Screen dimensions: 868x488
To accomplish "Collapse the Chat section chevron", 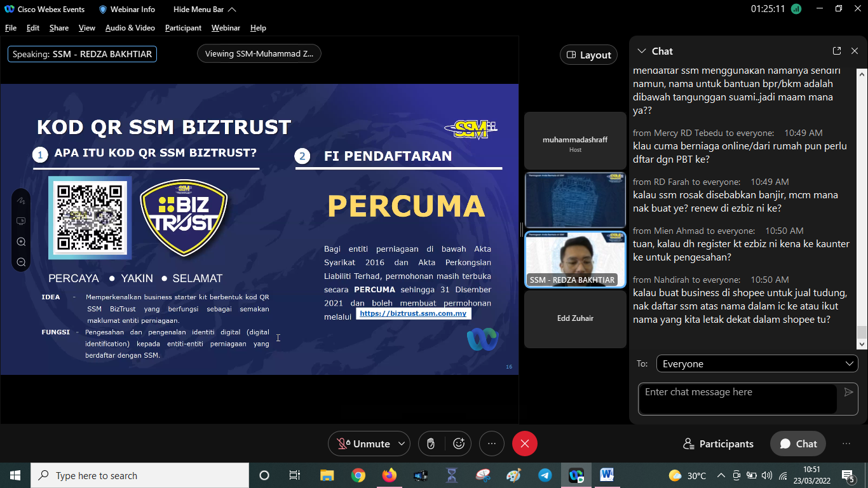I will coord(641,51).
